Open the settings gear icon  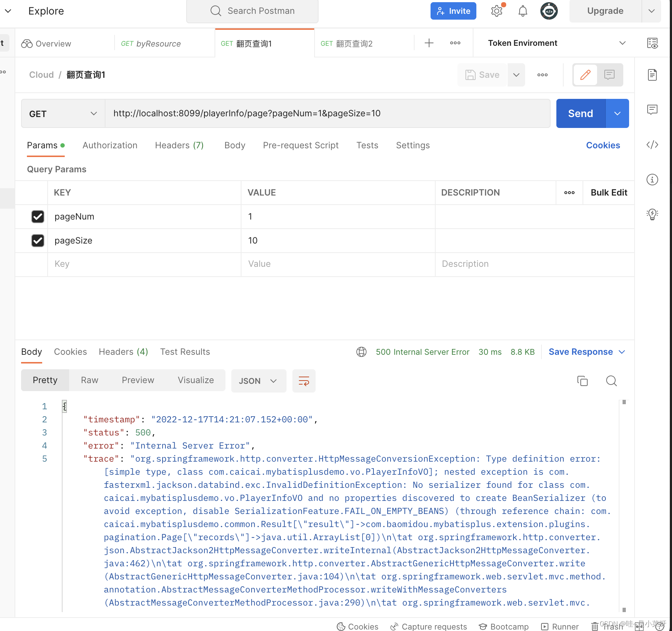496,11
